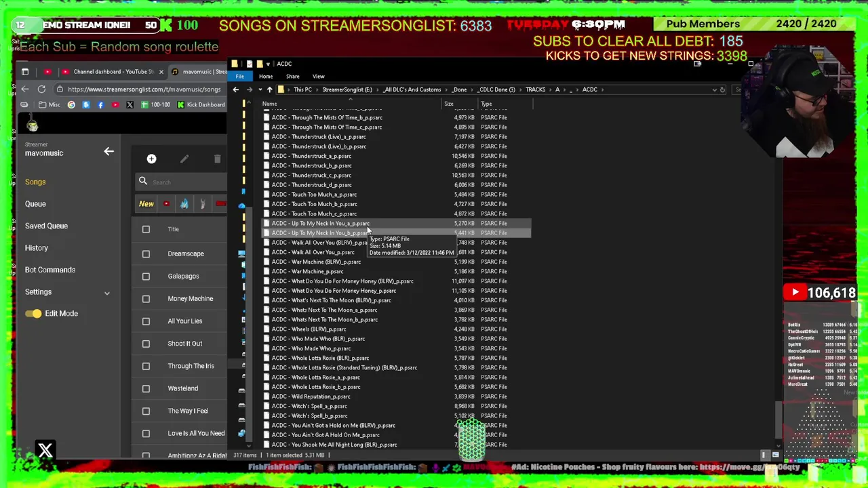Click Explorer's back navigation arrow

coord(236,89)
